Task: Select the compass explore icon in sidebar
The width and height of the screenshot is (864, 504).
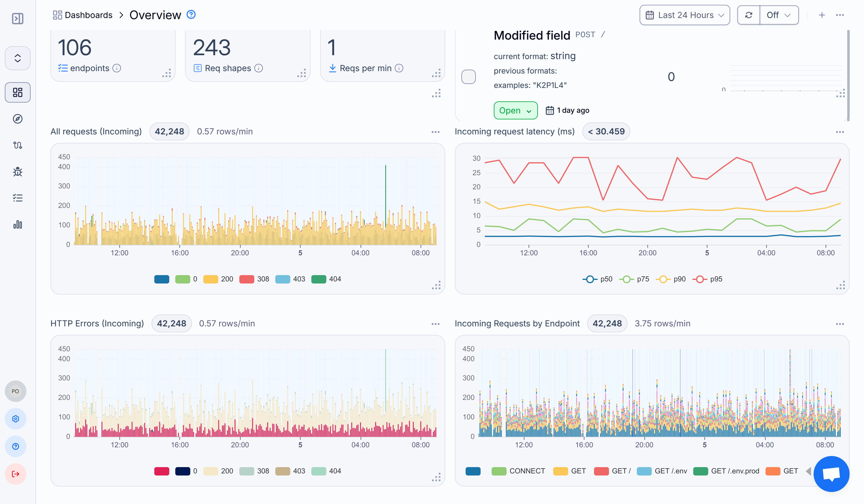Action: click(17, 119)
